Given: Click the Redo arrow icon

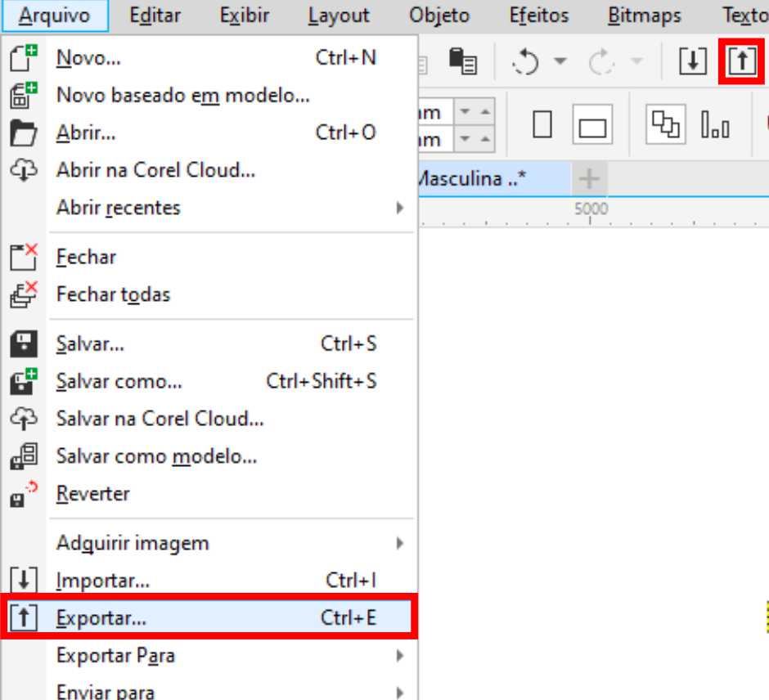Looking at the screenshot, I should click(601, 62).
